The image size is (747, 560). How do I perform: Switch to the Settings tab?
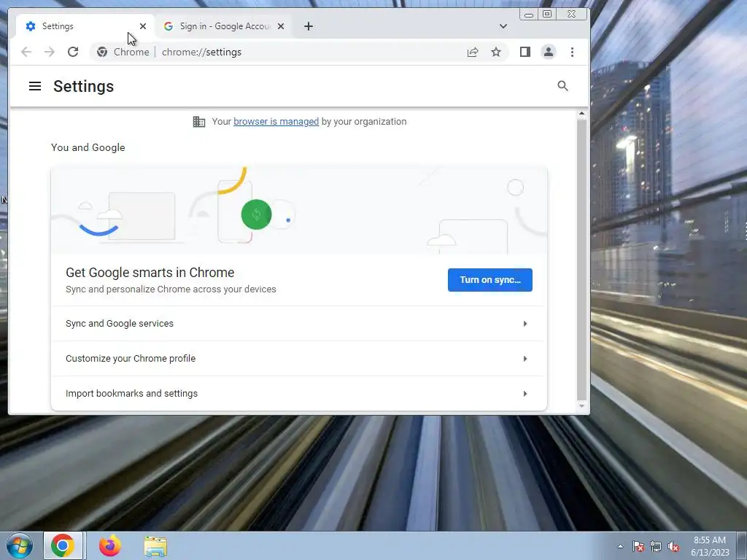point(85,26)
